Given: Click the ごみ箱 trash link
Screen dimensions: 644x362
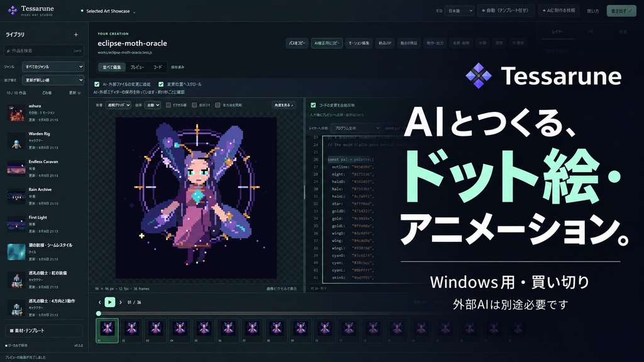Looking at the screenshot, I should click(47, 93).
